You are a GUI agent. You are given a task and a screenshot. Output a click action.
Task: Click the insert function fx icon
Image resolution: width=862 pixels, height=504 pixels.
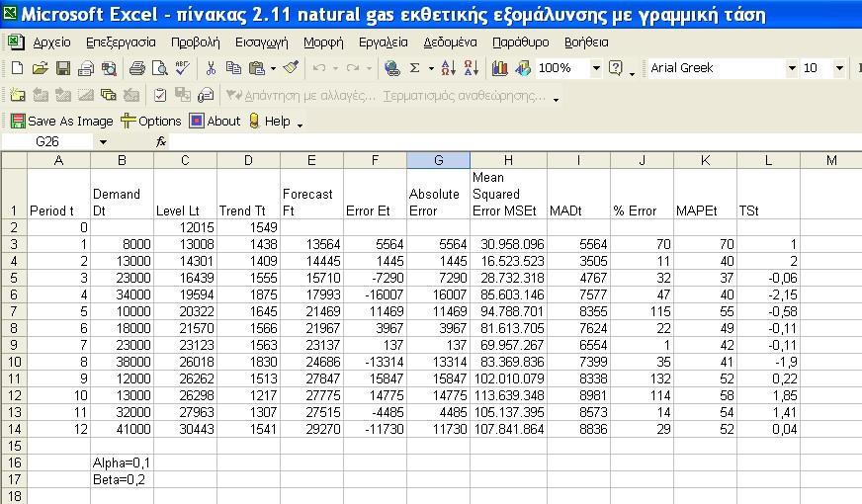[x=160, y=141]
